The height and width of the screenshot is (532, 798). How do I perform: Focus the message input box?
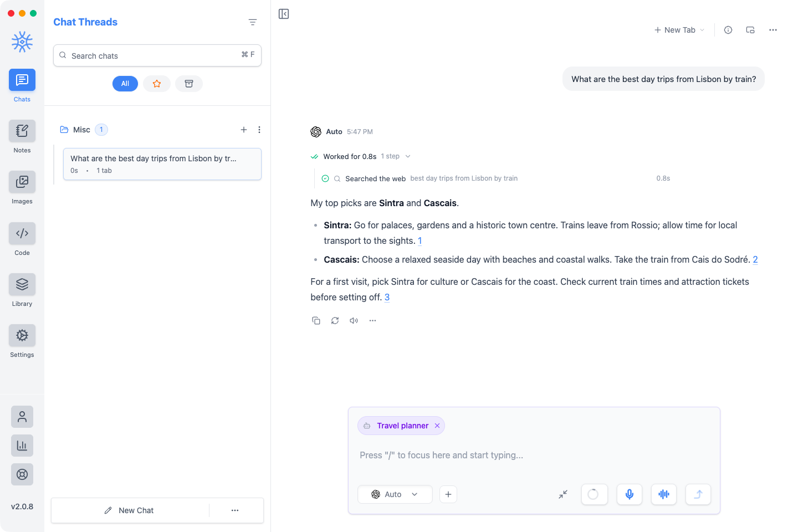(534, 456)
